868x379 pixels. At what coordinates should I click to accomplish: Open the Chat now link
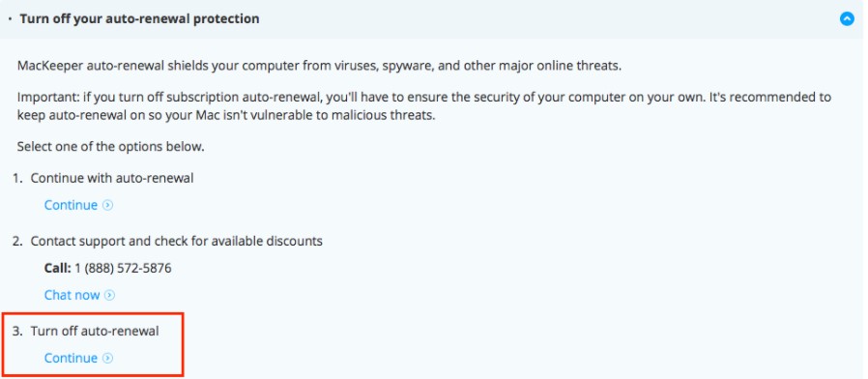coord(72,295)
